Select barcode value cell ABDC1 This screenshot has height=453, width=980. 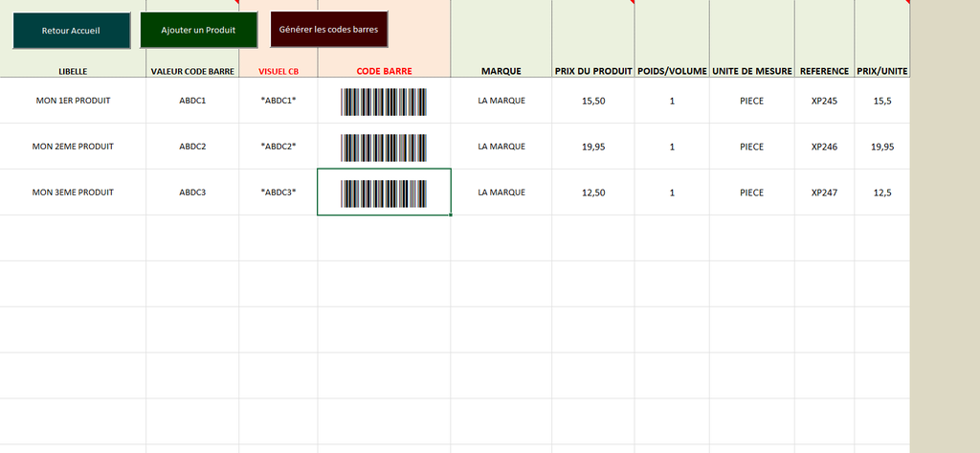(192, 101)
